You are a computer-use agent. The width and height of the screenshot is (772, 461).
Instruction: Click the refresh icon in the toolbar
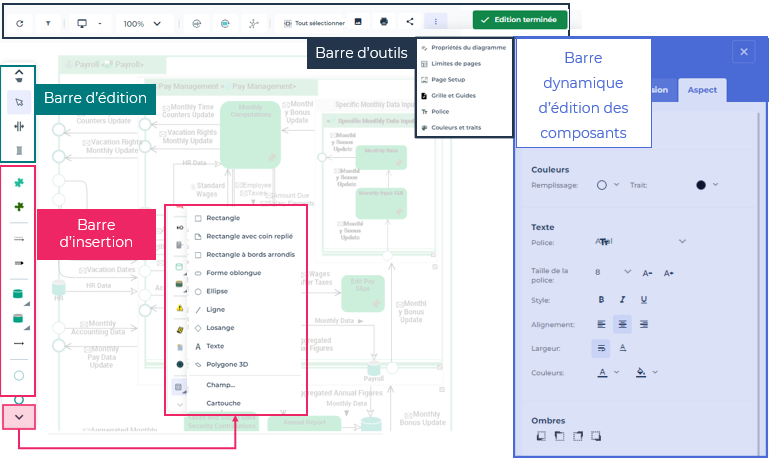coord(20,22)
